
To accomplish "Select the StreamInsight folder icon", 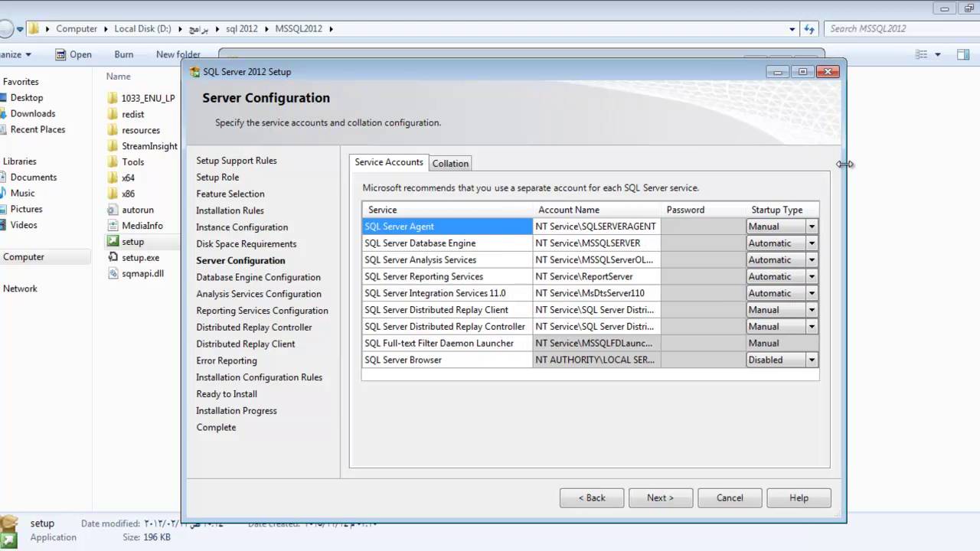I will tap(113, 146).
